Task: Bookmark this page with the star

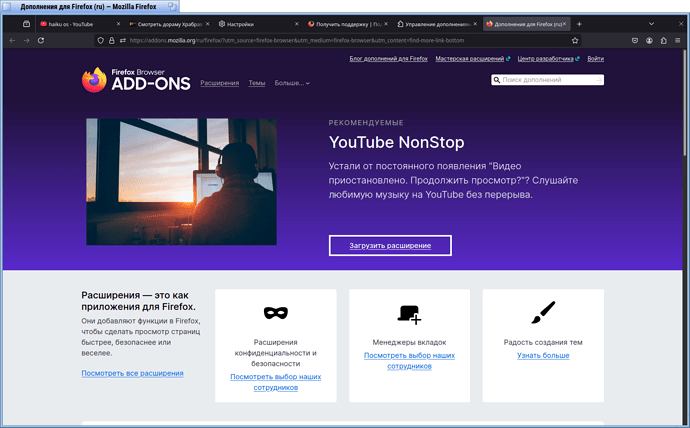Action: [575, 40]
